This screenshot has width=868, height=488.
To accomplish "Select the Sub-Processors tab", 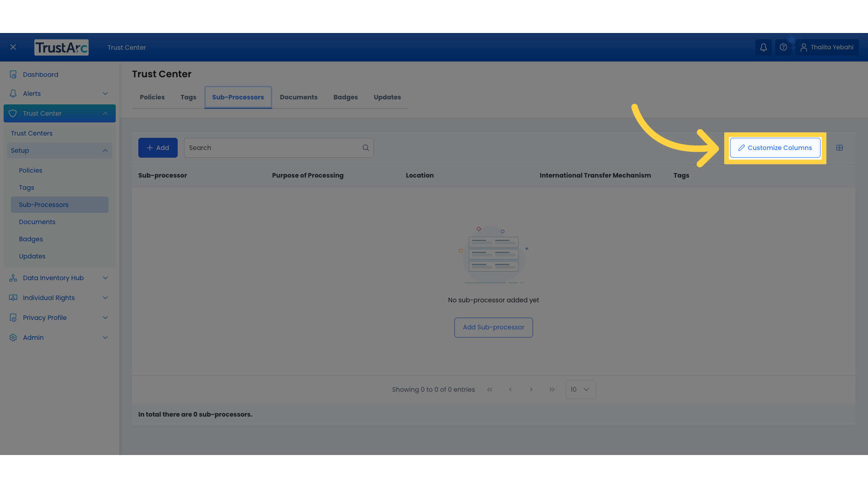I will (238, 97).
